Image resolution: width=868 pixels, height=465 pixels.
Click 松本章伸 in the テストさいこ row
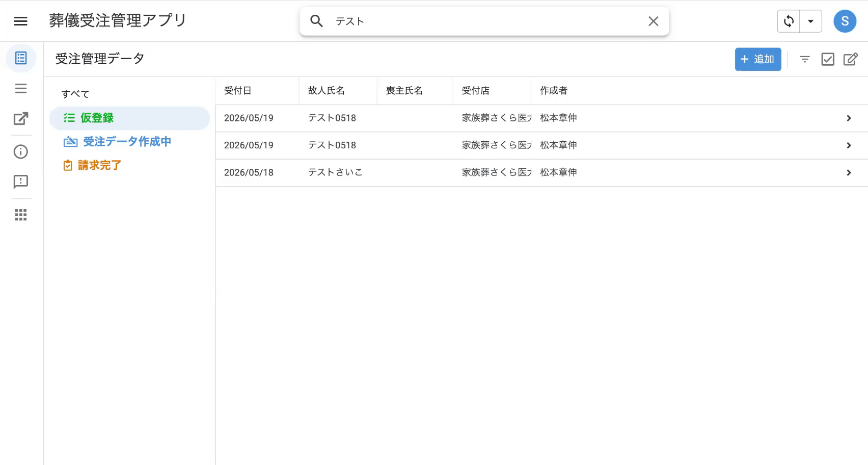[558, 172]
